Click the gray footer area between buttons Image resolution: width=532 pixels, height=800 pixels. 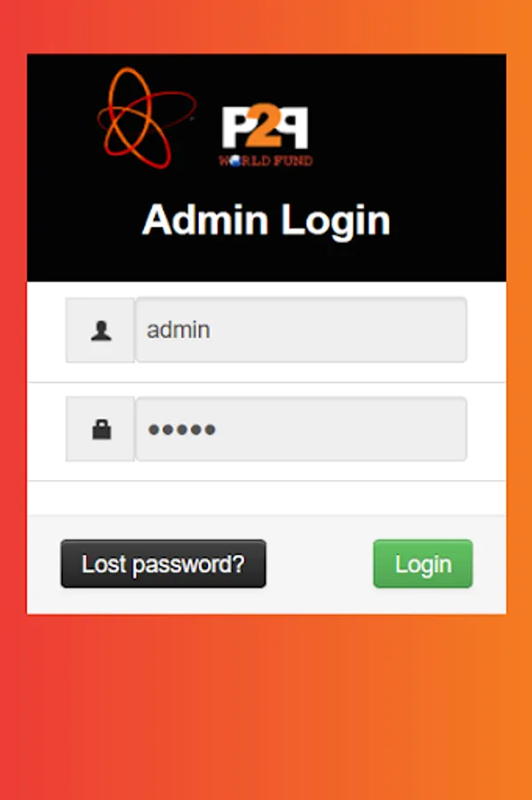pyautogui.click(x=320, y=564)
